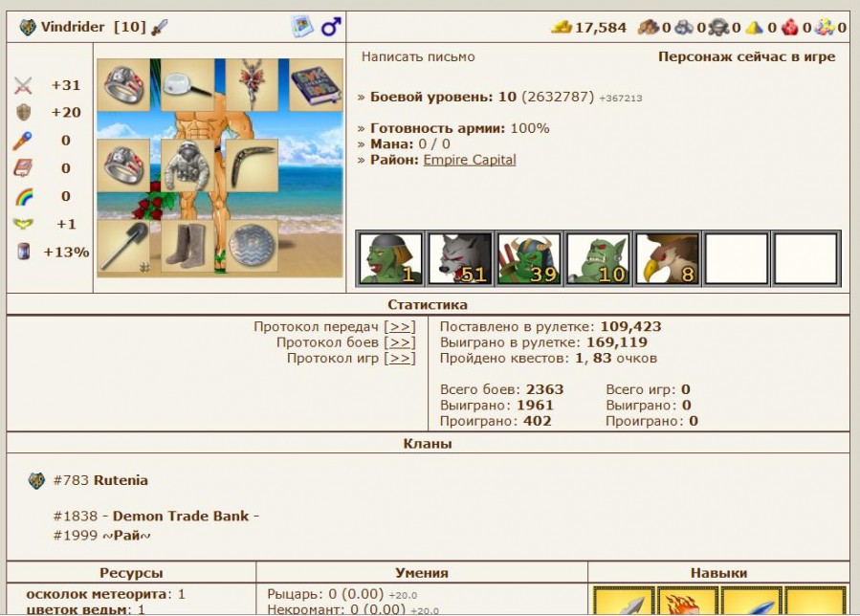The image size is (860, 616).
Task: Select the boots equipment slot
Action: (187, 246)
